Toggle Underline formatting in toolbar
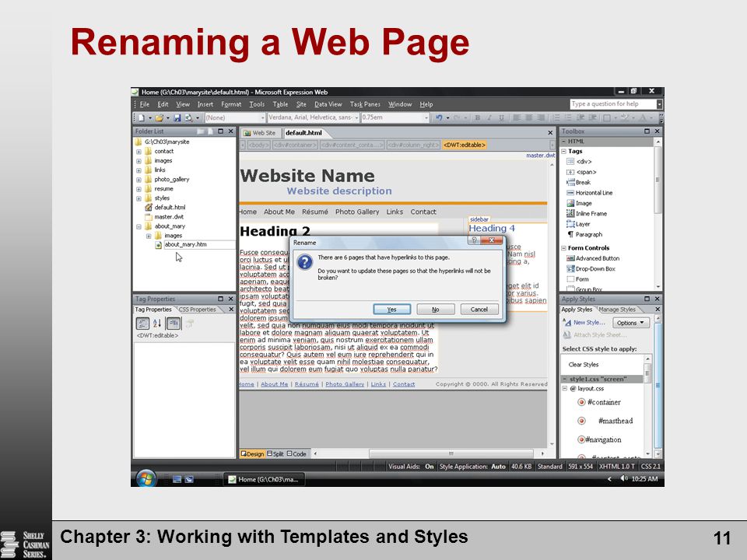Screen dimensions: 747x560 (501, 117)
